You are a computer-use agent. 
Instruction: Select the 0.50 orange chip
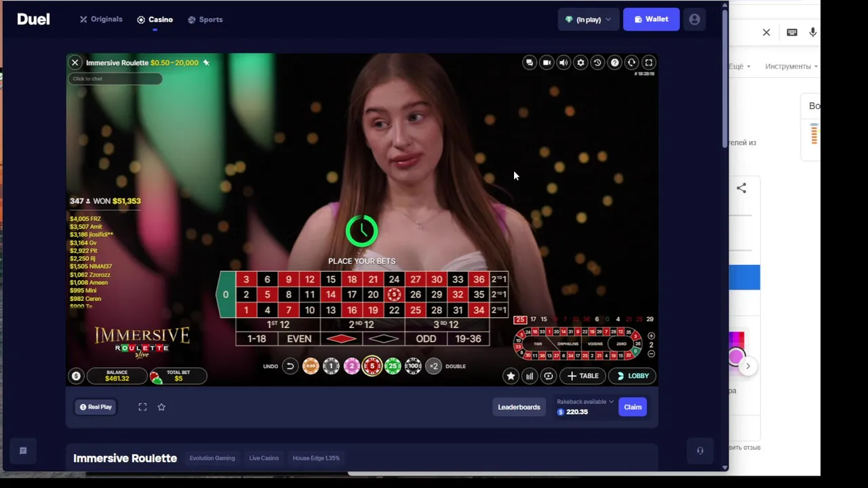(x=311, y=366)
